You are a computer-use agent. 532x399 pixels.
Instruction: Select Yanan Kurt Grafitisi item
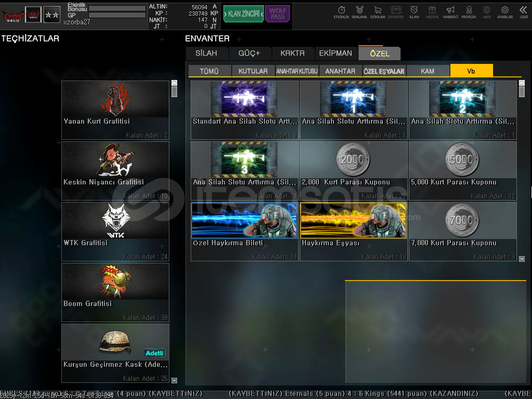click(x=115, y=110)
